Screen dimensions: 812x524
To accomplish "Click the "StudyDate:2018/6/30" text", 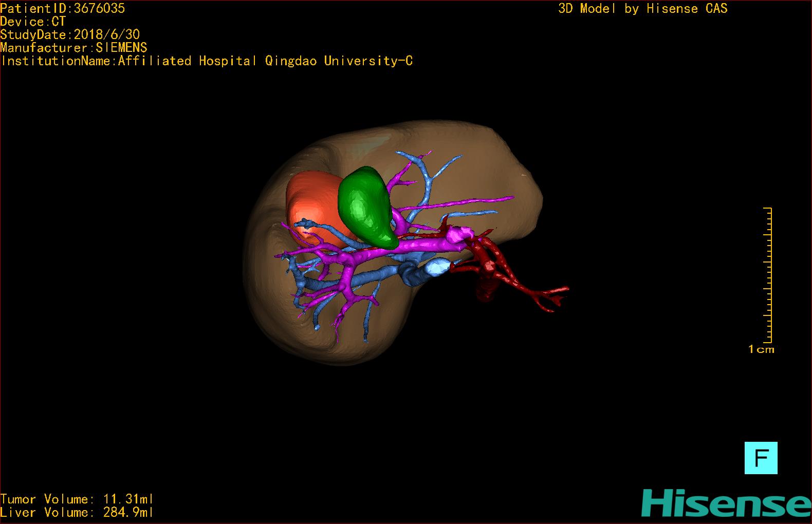I will 70,34.
